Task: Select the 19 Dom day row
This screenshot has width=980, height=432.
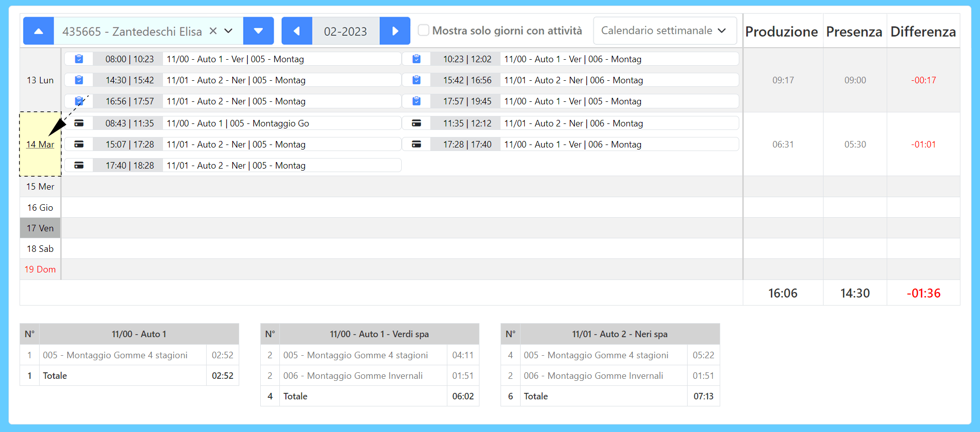Action: pyautogui.click(x=40, y=269)
